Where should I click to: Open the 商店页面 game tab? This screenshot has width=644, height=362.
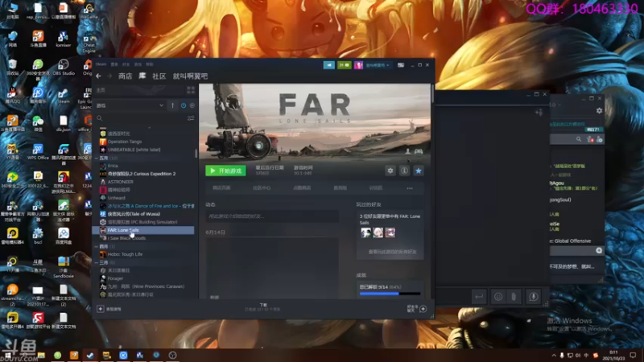[x=221, y=188]
